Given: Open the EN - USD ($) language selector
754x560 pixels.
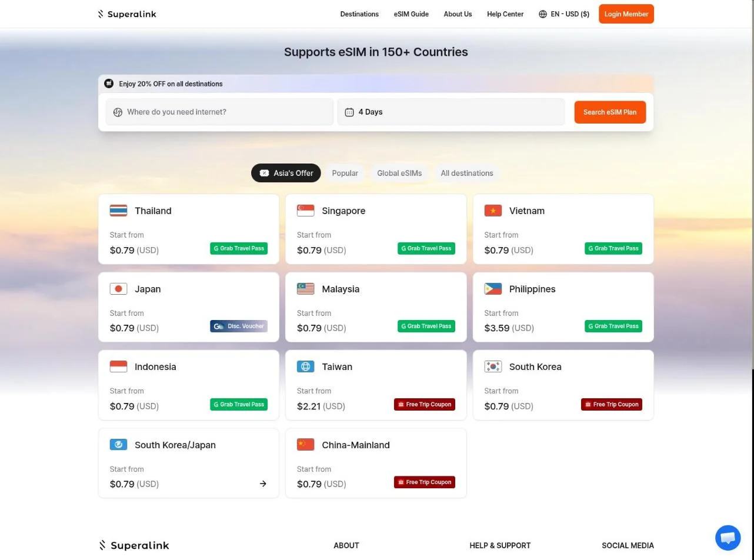Looking at the screenshot, I should [x=564, y=14].
